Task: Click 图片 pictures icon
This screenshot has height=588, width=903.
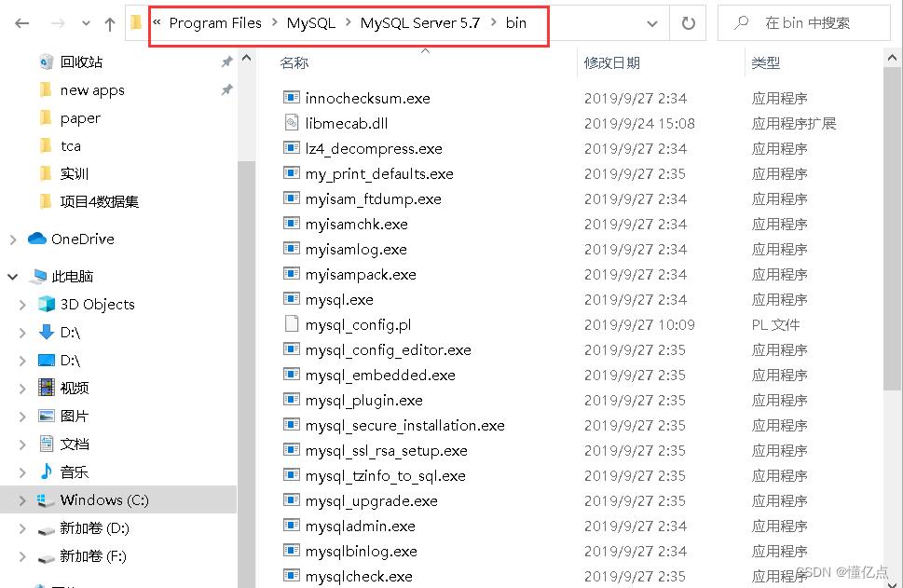Action: click(46, 416)
